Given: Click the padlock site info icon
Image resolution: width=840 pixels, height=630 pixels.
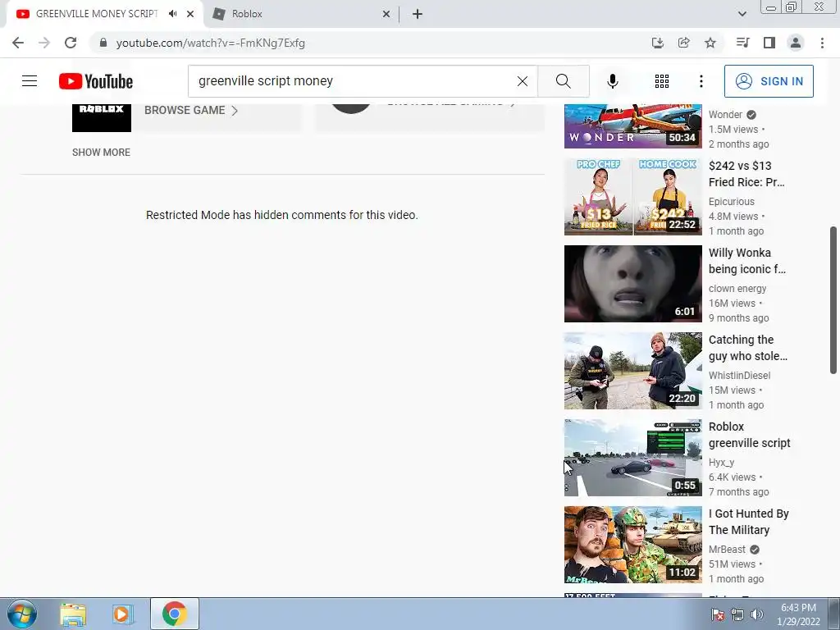Looking at the screenshot, I should 103,43.
